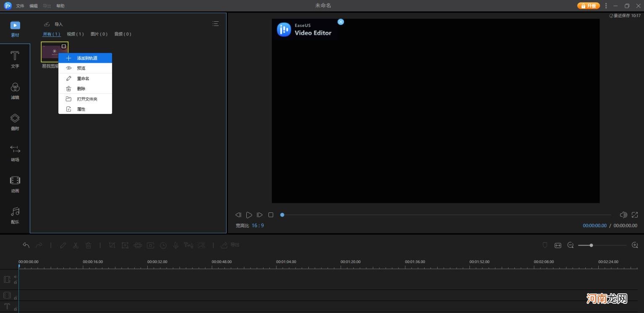Click the preview progress slider handle
644x313 pixels.
click(282, 215)
